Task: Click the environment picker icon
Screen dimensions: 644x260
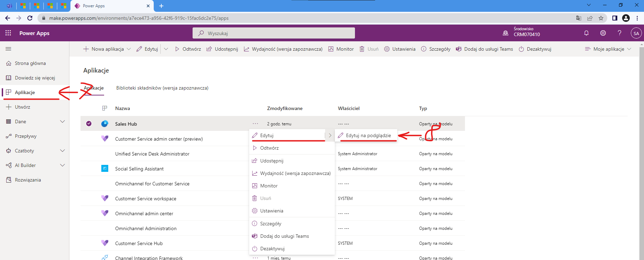Action: click(506, 33)
